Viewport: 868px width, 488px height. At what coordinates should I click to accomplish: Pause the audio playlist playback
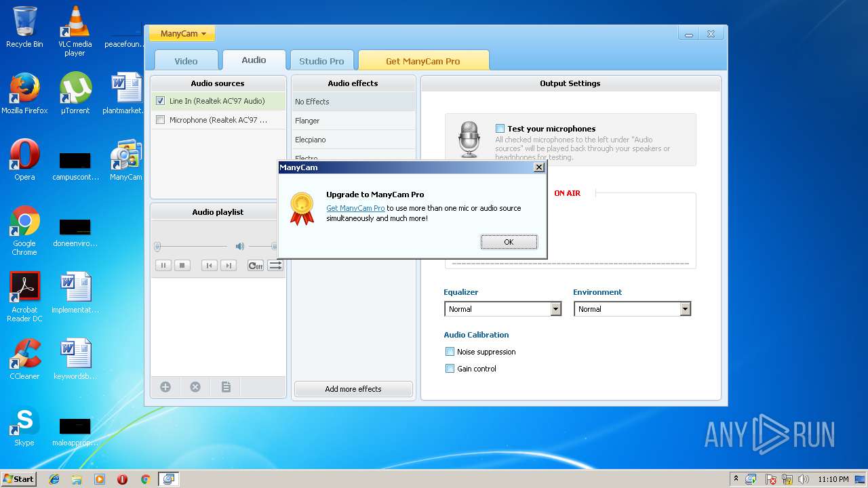[163, 266]
